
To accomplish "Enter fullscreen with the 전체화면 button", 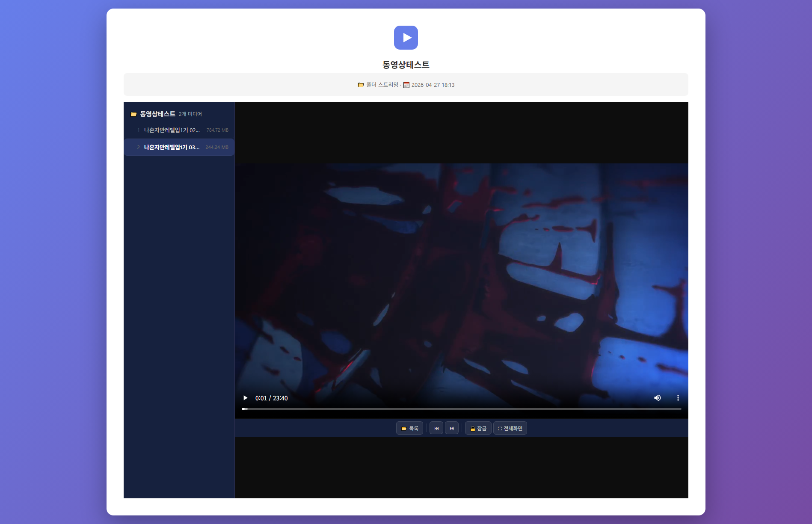I will (510, 428).
